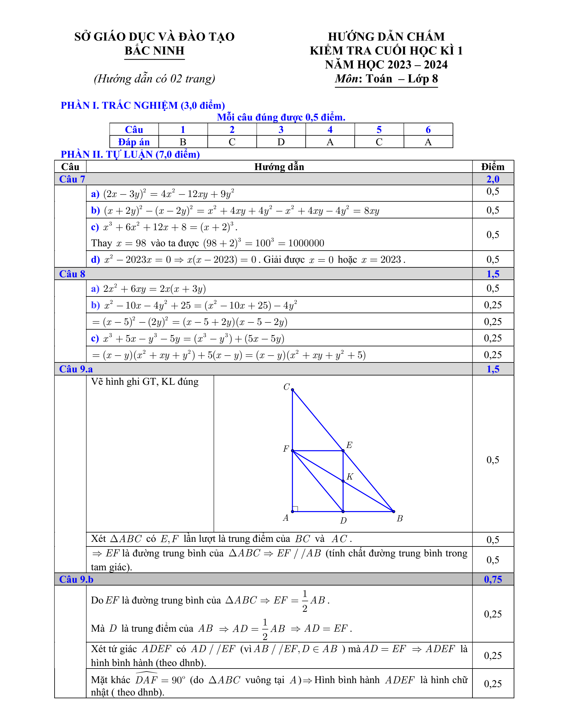The height and width of the screenshot is (728, 563).
Task: Click the line "Mà D là trung điểm của AB"
Action: click(x=221, y=629)
